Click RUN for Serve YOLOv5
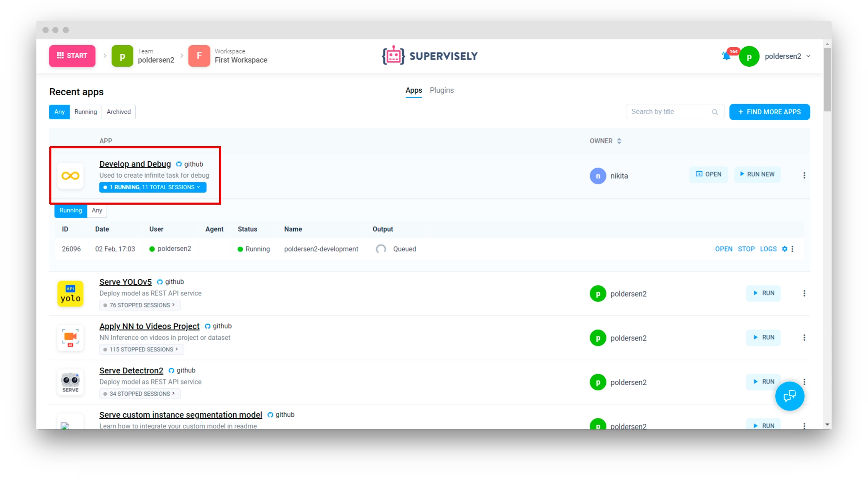Screen dimensions: 868x481 point(764,293)
